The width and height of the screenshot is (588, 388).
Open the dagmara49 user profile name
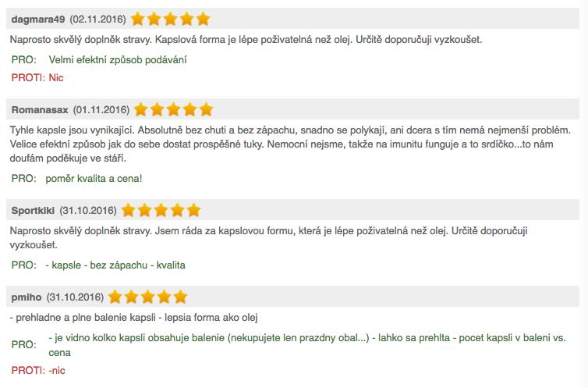pyautogui.click(x=38, y=20)
